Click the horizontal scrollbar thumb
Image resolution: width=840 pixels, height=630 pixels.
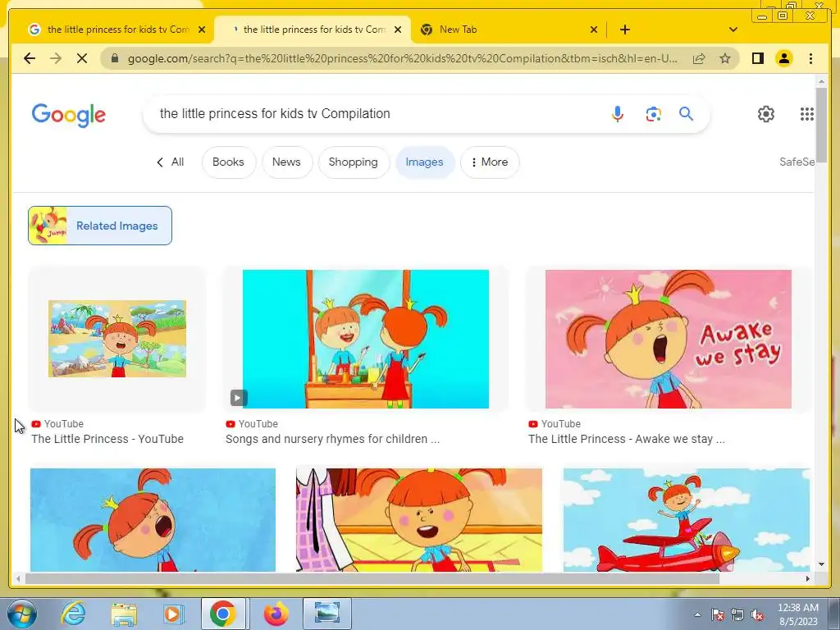click(x=372, y=578)
